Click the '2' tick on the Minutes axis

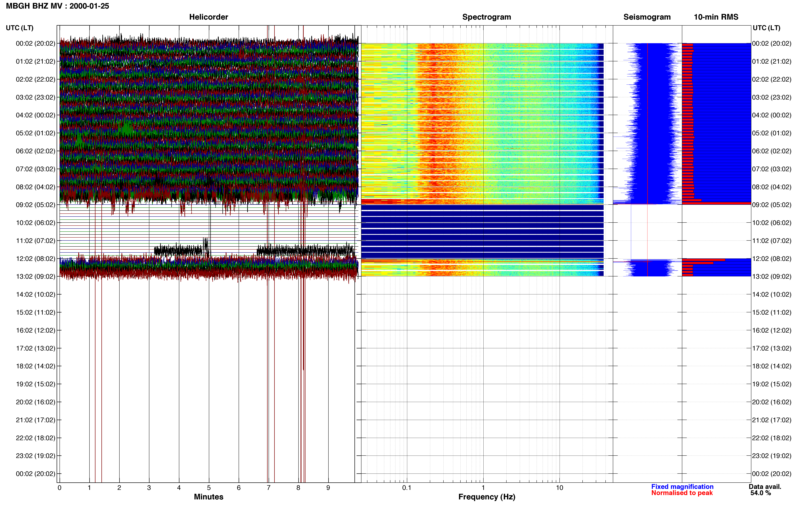click(x=119, y=487)
